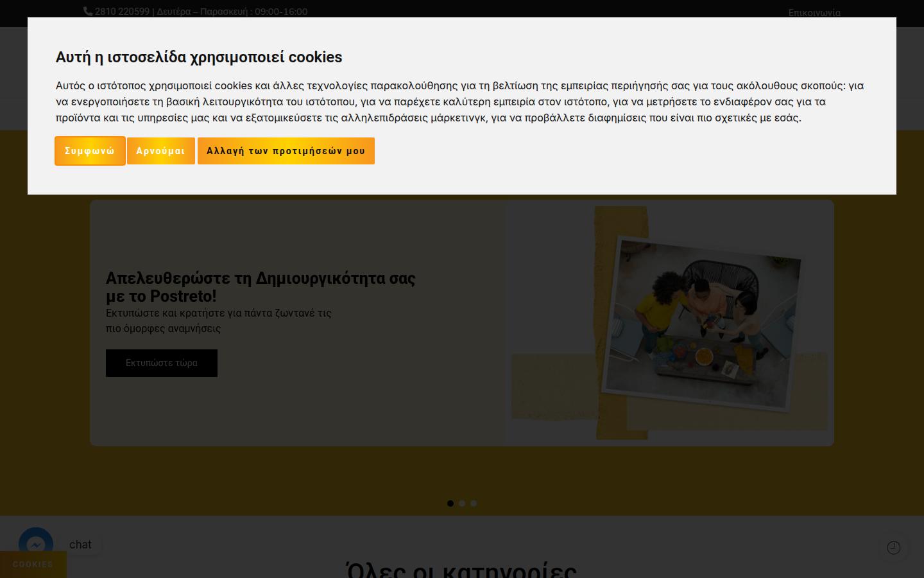Viewport: 924px width, 578px height.
Task: Open the Επικοινωνία link in top bar
Action: pyautogui.click(x=814, y=12)
